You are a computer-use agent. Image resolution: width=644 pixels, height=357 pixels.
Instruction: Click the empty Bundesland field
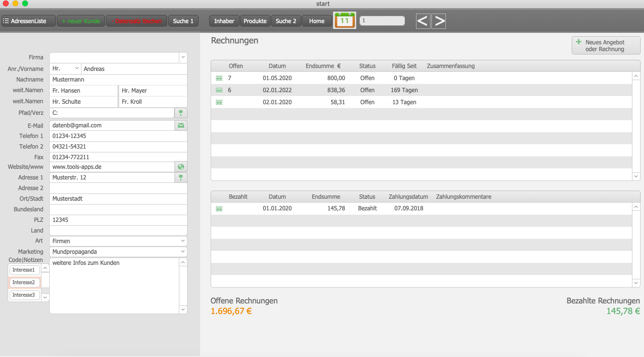coord(118,209)
